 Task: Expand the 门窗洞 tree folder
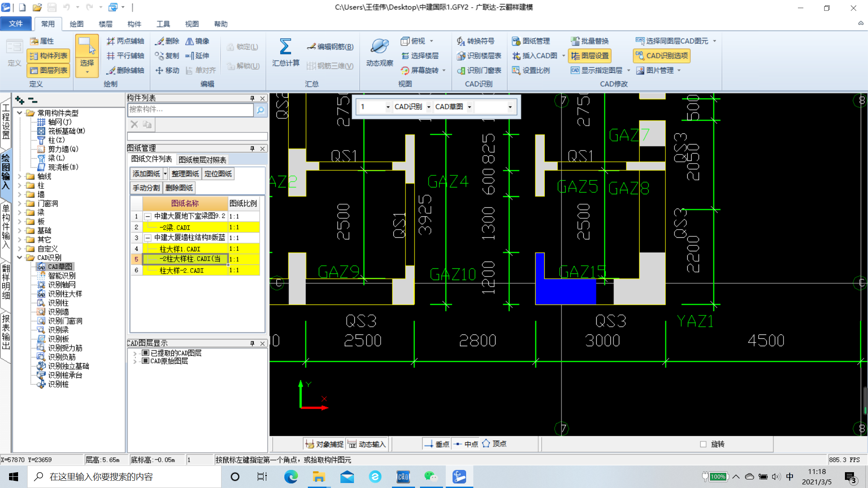click(x=19, y=204)
